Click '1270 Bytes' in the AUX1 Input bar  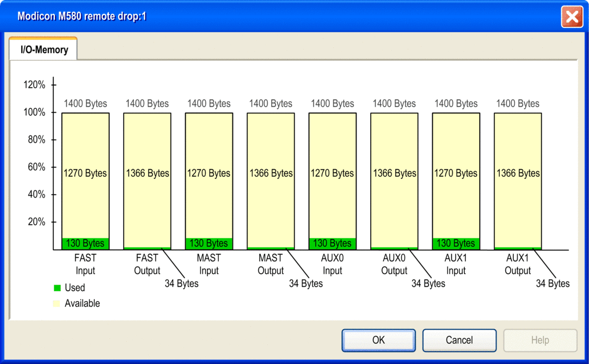coord(456,173)
